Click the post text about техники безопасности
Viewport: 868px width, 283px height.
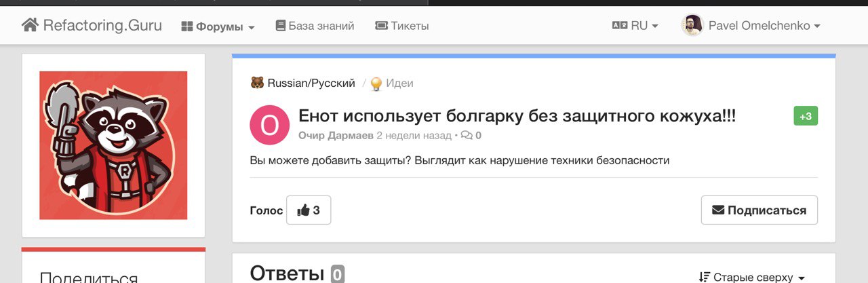(460, 161)
